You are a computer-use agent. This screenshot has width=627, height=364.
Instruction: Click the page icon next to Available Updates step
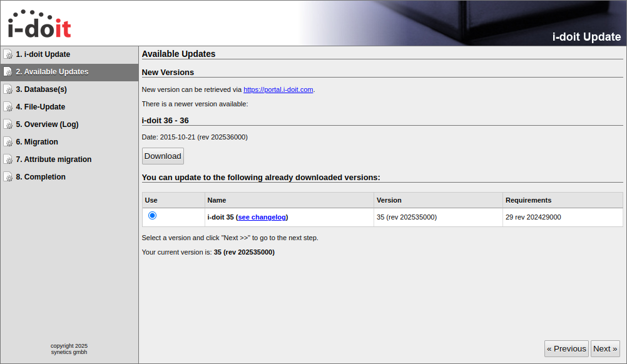pos(8,72)
